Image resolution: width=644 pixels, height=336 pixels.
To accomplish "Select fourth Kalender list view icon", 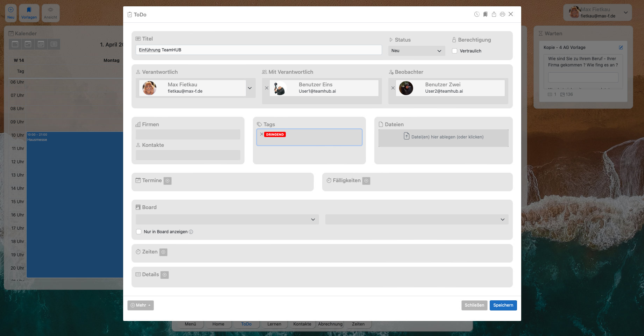I will point(54,44).
